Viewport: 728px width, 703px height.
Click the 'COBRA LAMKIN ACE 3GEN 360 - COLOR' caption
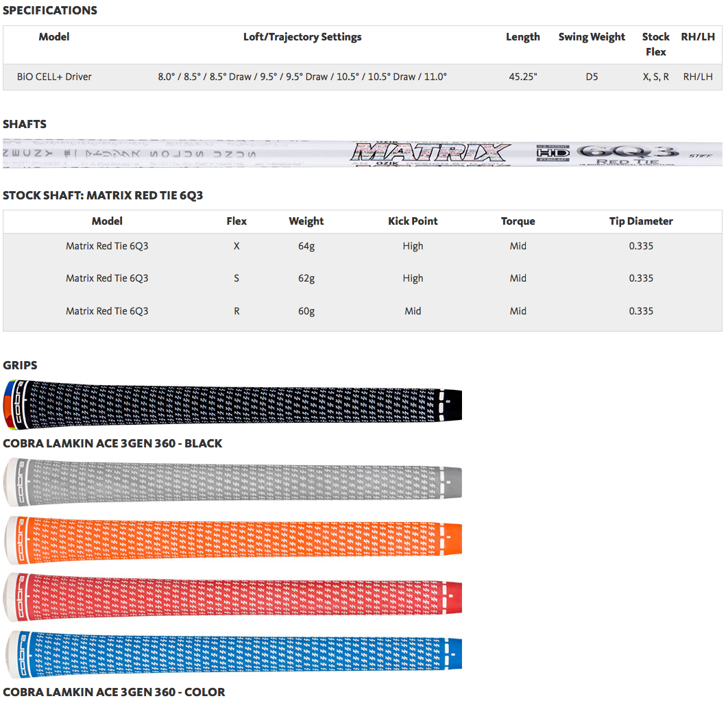pyautogui.click(x=114, y=692)
